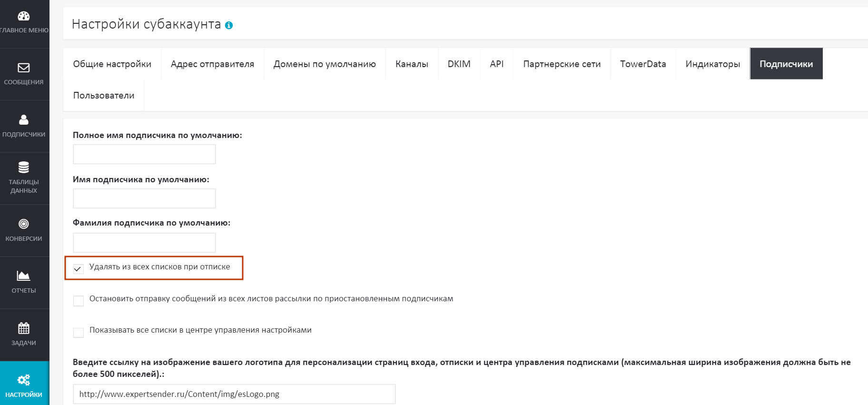868x405 pixels.
Task: Check 'Показывать все списки' checkbox
Action: click(79, 332)
